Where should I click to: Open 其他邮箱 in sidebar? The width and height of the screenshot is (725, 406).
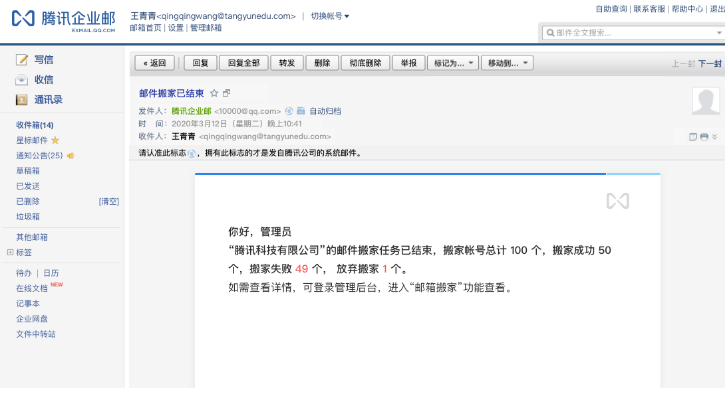31,237
